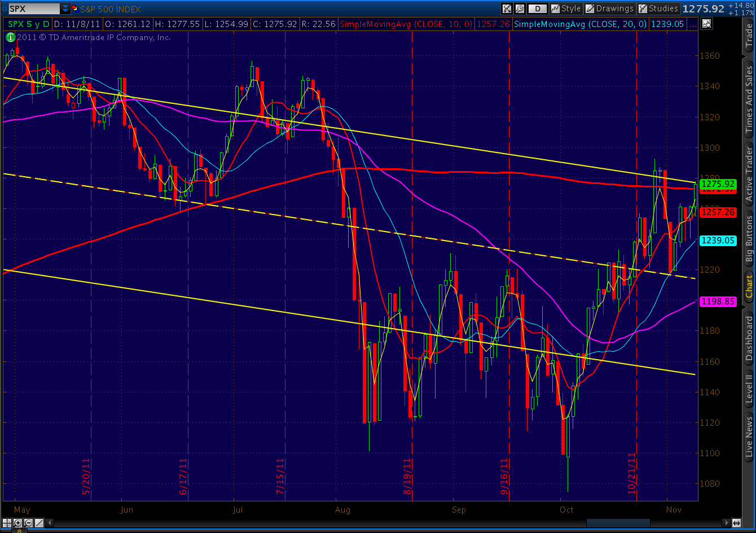Click the 7/15/11 expiration date marker
Image resolution: width=756 pixels, height=533 pixels.
point(280,477)
